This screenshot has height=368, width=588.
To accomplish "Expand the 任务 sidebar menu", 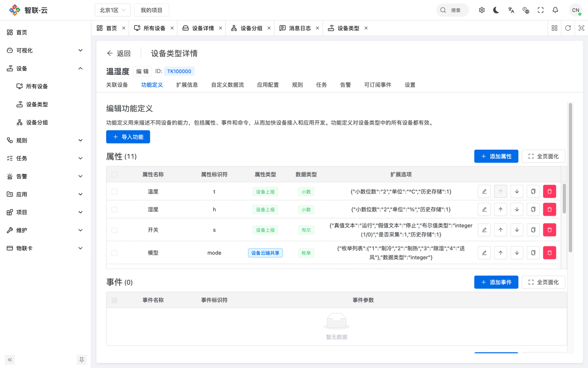I will point(45,158).
